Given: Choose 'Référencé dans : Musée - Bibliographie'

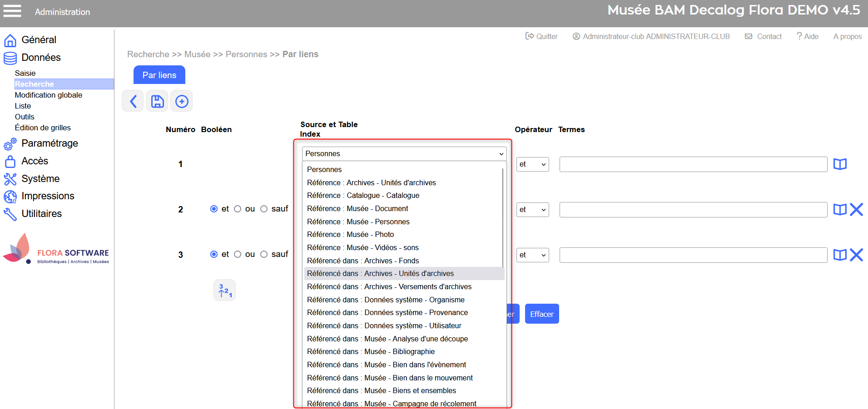Looking at the screenshot, I should [403, 351].
